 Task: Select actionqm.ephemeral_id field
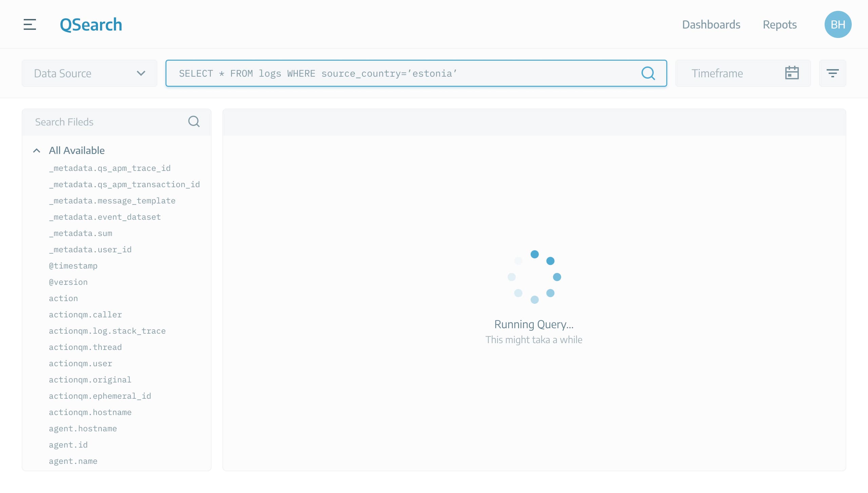point(100,396)
